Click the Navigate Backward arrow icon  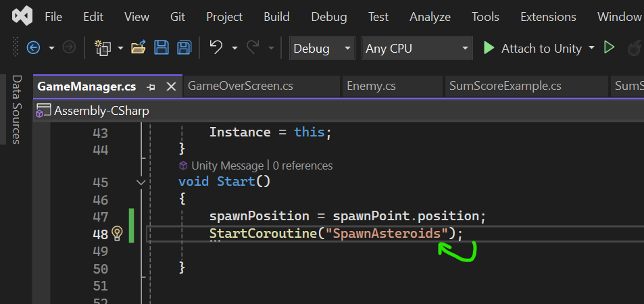[x=33, y=48]
